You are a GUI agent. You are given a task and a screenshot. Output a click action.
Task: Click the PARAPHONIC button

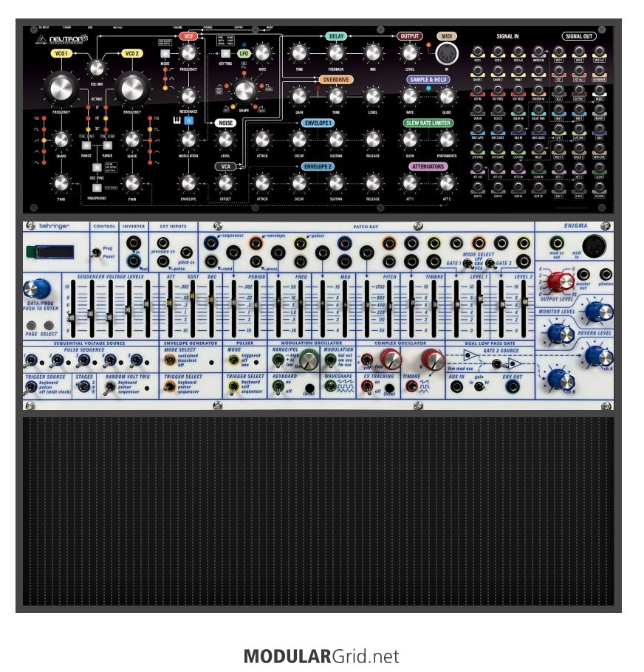pyautogui.click(x=97, y=188)
